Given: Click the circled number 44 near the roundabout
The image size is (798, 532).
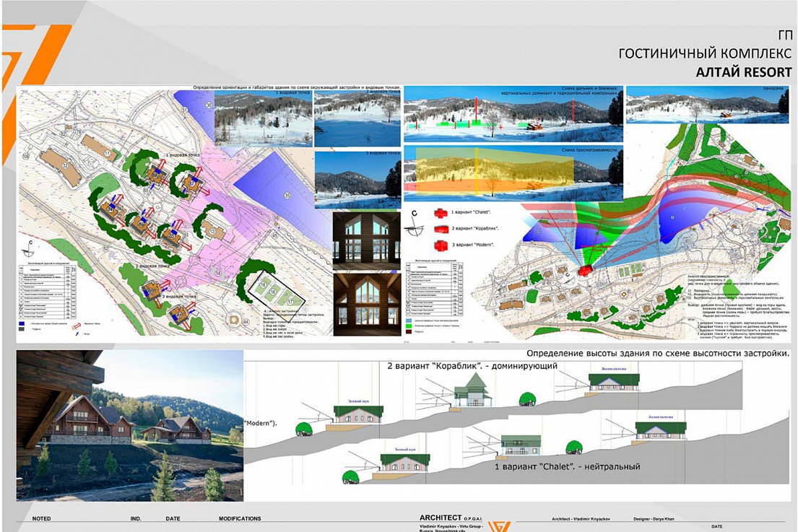Looking at the screenshot, I should (246, 321).
